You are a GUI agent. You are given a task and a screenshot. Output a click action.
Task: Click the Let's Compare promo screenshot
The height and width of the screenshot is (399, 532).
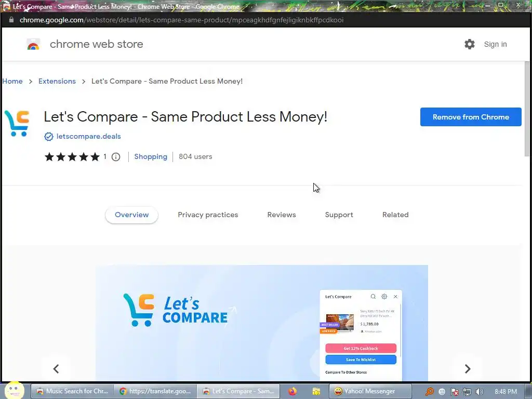262,323
